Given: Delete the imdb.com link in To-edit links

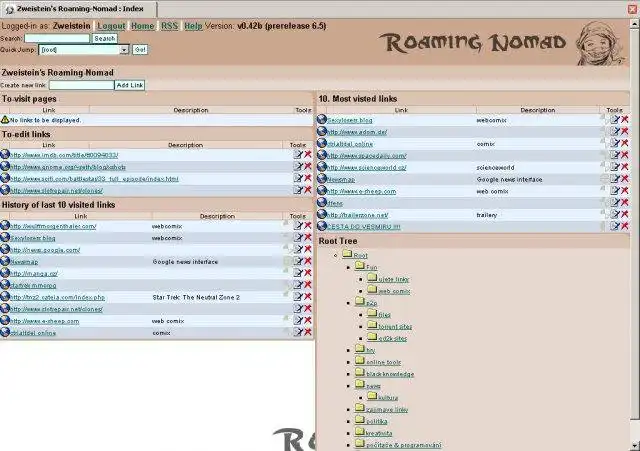Looking at the screenshot, I should coord(308,154).
